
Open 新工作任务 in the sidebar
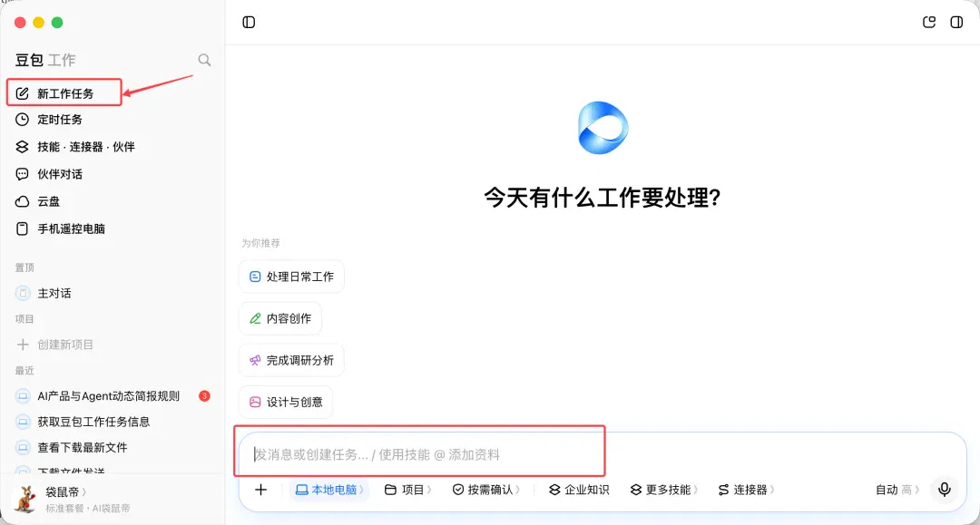pos(64,93)
